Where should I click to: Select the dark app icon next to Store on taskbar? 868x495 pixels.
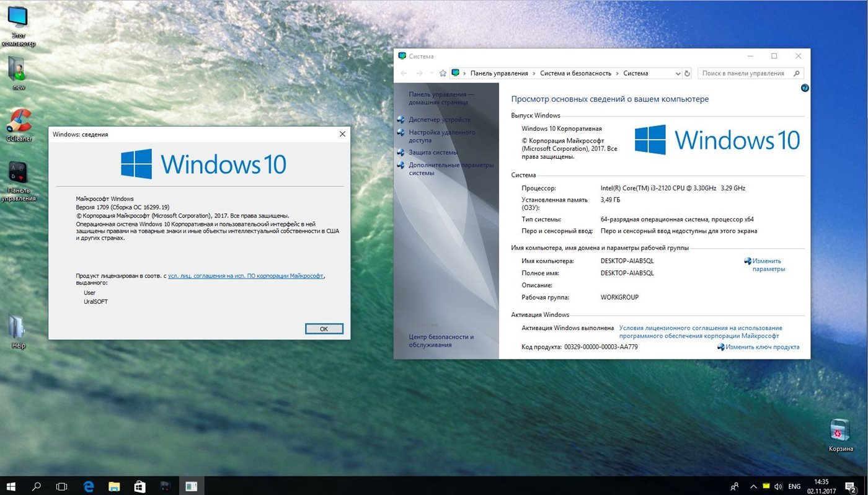click(x=165, y=486)
